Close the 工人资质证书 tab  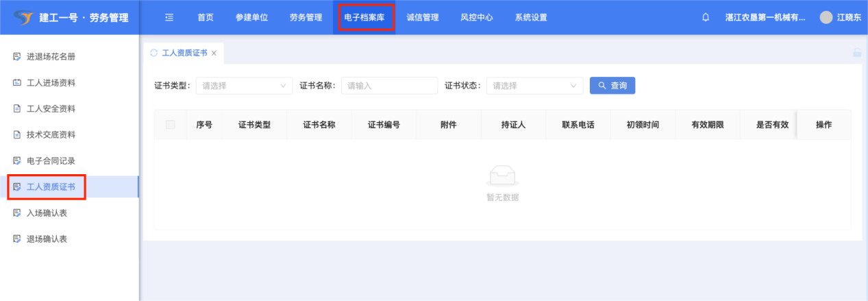pyautogui.click(x=214, y=53)
